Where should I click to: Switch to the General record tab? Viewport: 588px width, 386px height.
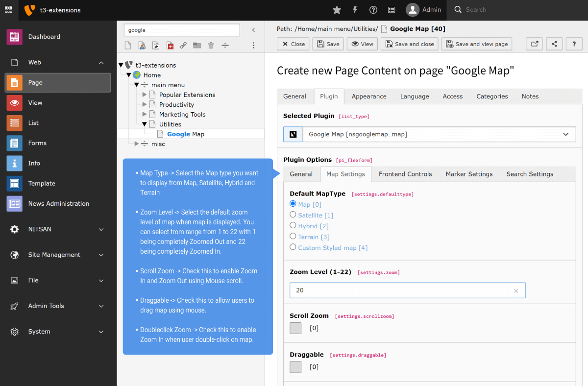point(295,96)
